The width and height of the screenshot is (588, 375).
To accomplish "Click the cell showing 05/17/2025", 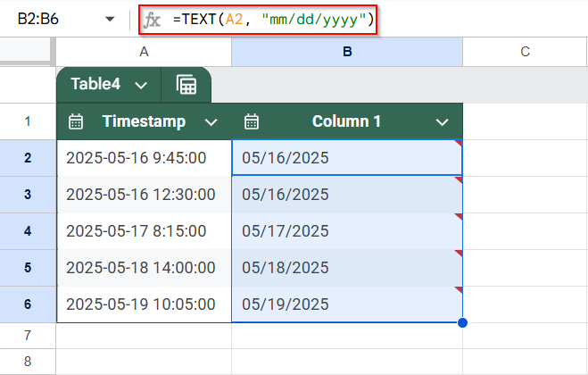I will pos(347,231).
